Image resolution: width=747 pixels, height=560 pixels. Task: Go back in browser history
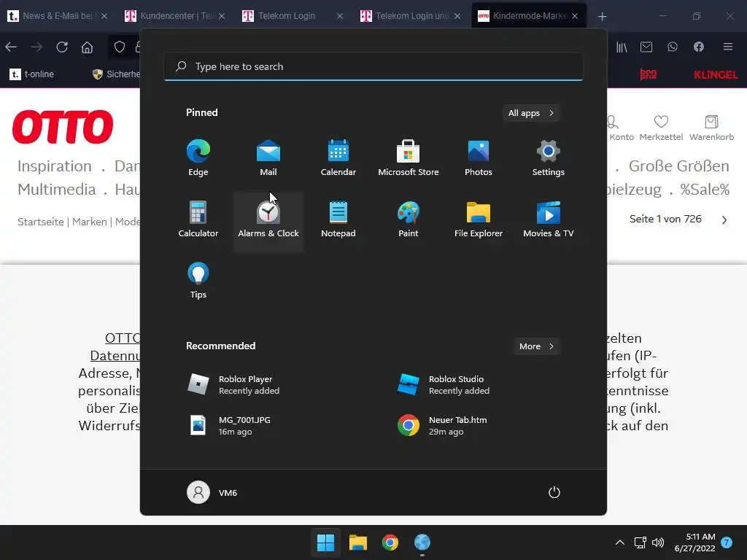pyautogui.click(x=11, y=47)
